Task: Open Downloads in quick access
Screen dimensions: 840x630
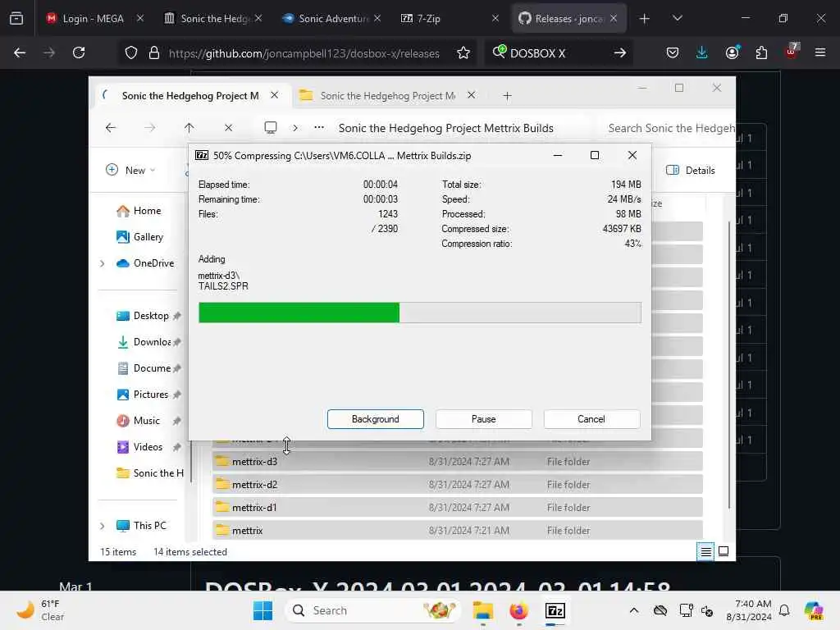Action: 144,342
